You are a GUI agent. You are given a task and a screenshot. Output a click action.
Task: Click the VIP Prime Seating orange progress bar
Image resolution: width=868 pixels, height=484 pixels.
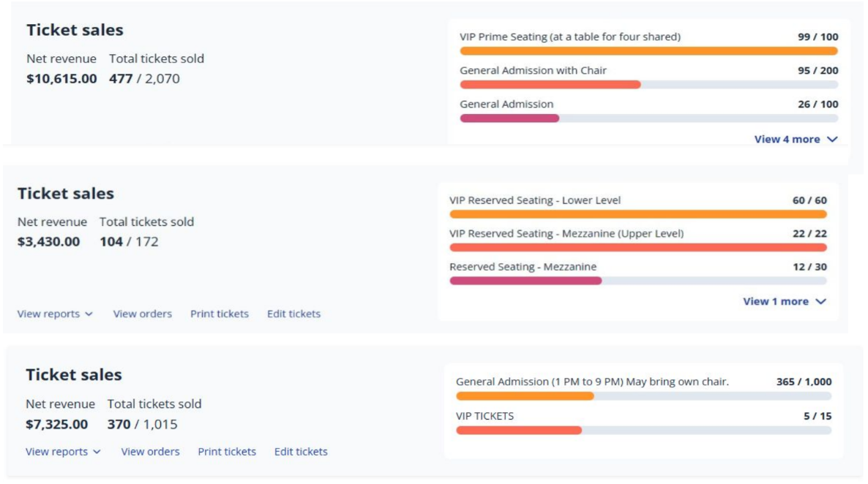(648, 51)
